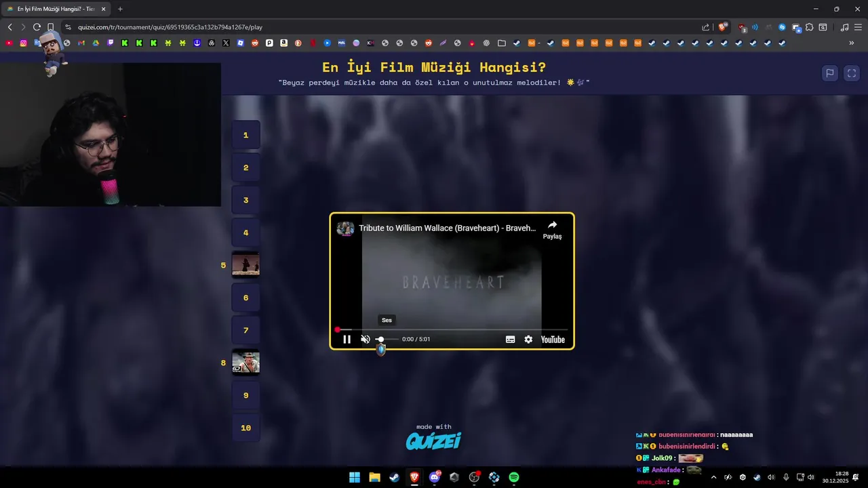Open the extensions puzzle icon

809,27
